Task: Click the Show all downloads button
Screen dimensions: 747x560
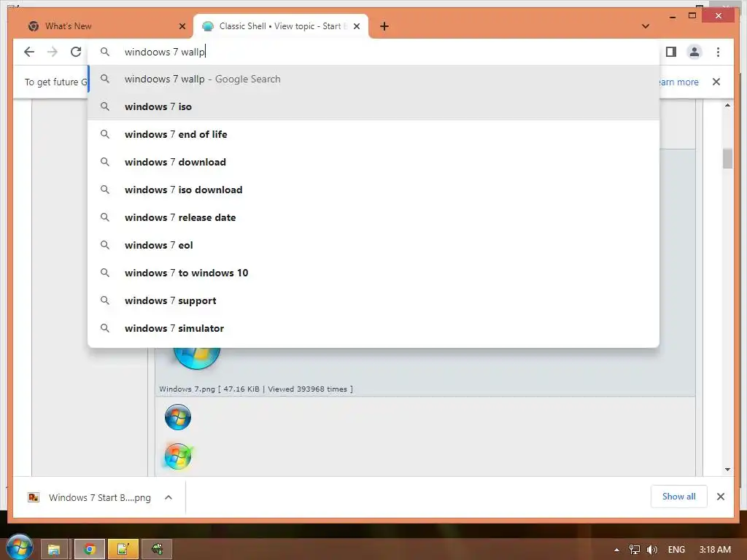Action: 679,497
